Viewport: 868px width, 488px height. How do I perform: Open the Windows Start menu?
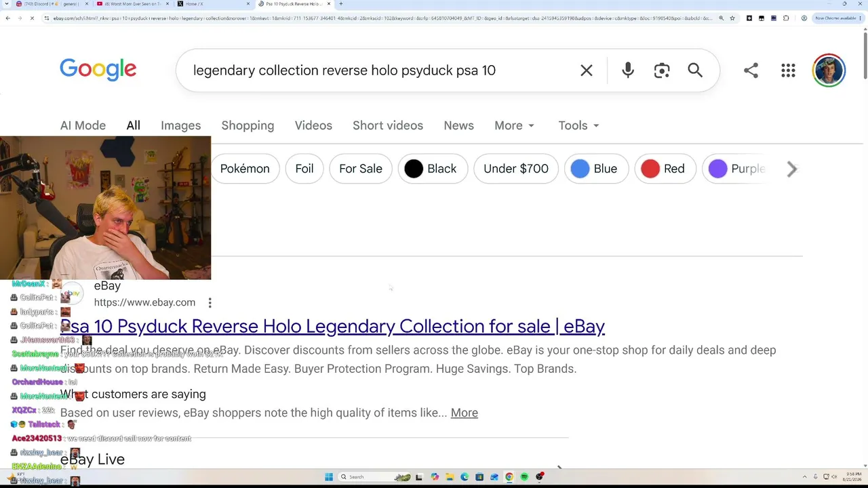pos(329,477)
